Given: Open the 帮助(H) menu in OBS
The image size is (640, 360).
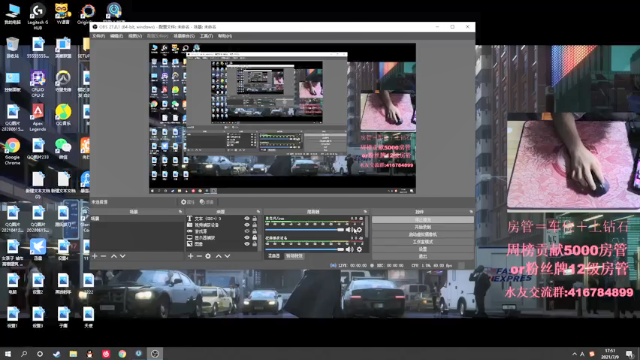Looking at the screenshot, I should tap(225, 36).
